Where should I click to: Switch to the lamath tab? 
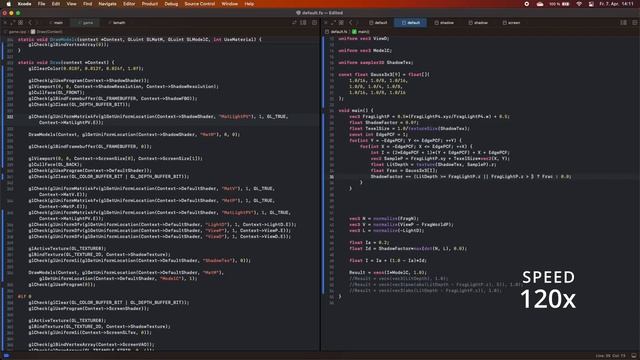click(117, 23)
